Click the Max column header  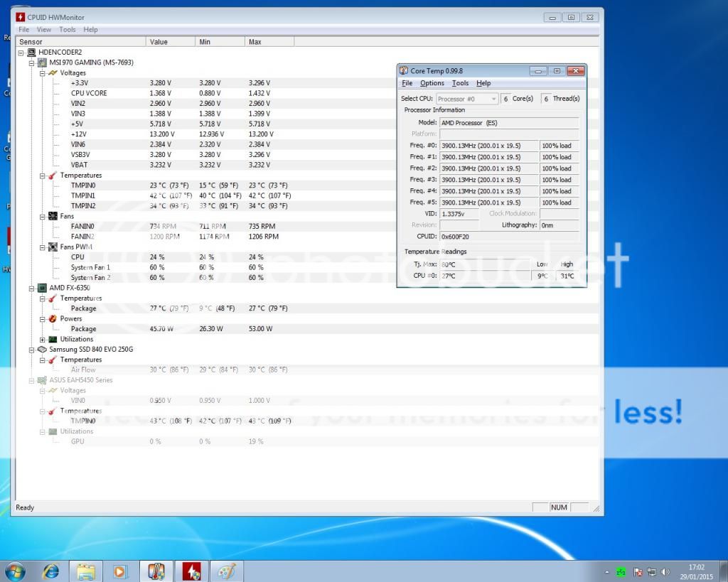coord(269,42)
